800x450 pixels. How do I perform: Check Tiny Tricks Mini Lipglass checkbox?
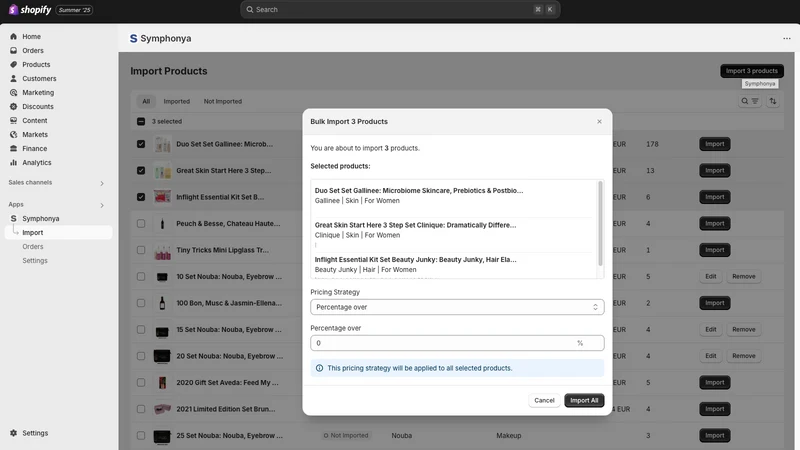click(141, 250)
